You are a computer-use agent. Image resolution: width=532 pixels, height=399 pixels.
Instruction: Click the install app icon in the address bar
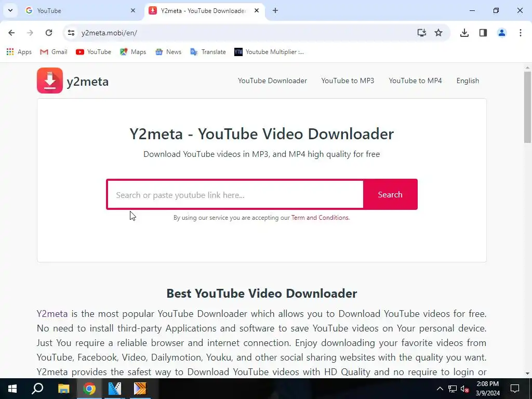pyautogui.click(x=421, y=33)
